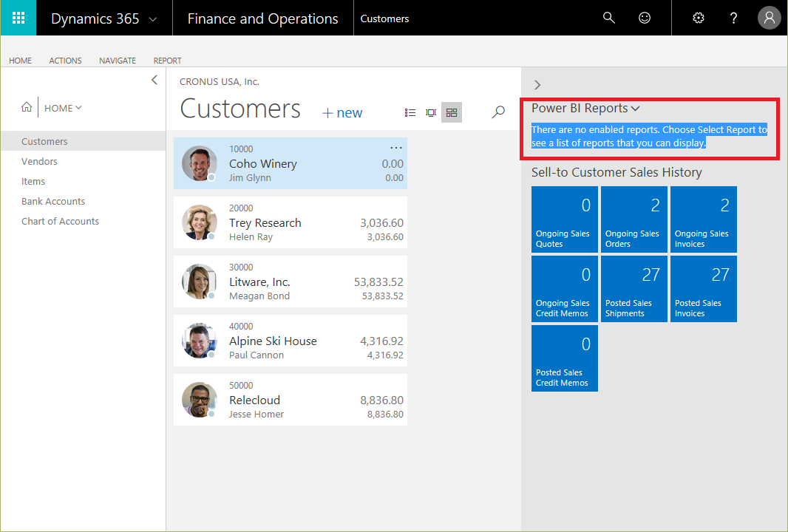Open the NAVIGATE ribbon tab
788x532 pixels.
(x=118, y=61)
